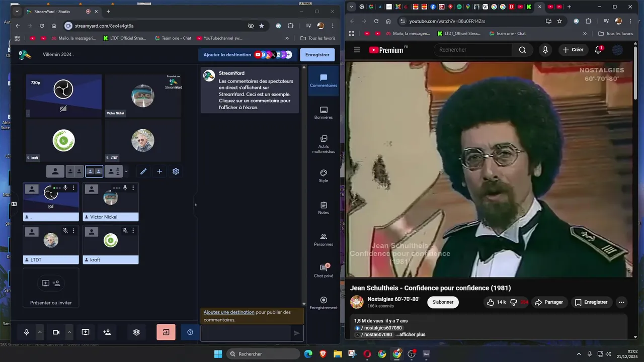Click Ajoutez une destination link
This screenshot has width=644, height=362.
tap(229, 312)
